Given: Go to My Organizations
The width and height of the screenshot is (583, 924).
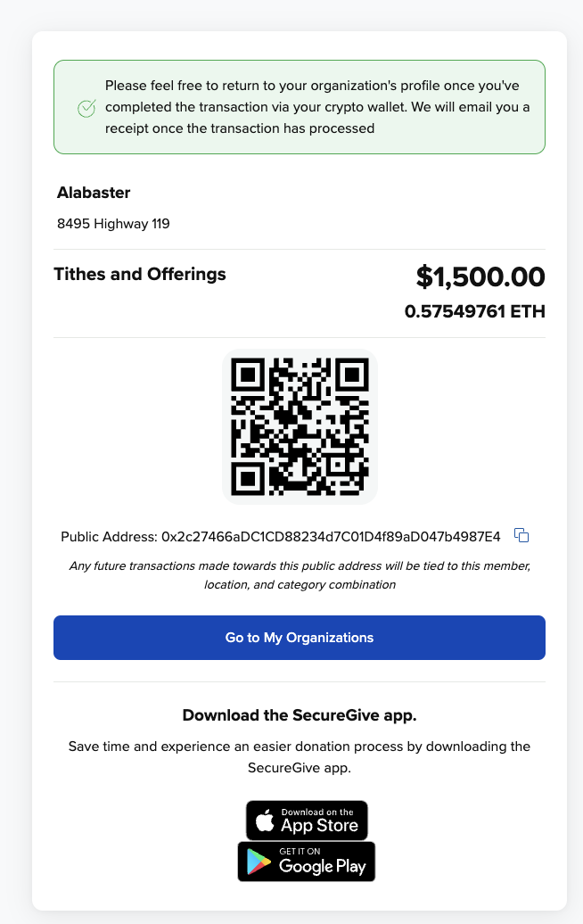Looking at the screenshot, I should click(x=300, y=638).
